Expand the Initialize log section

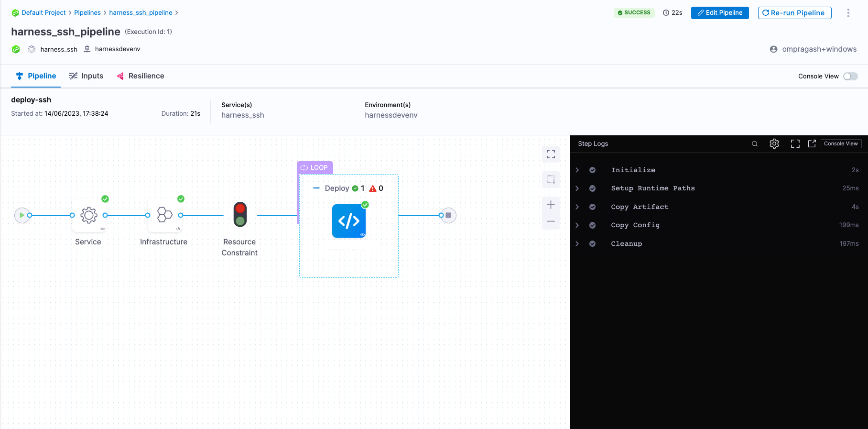(x=577, y=170)
